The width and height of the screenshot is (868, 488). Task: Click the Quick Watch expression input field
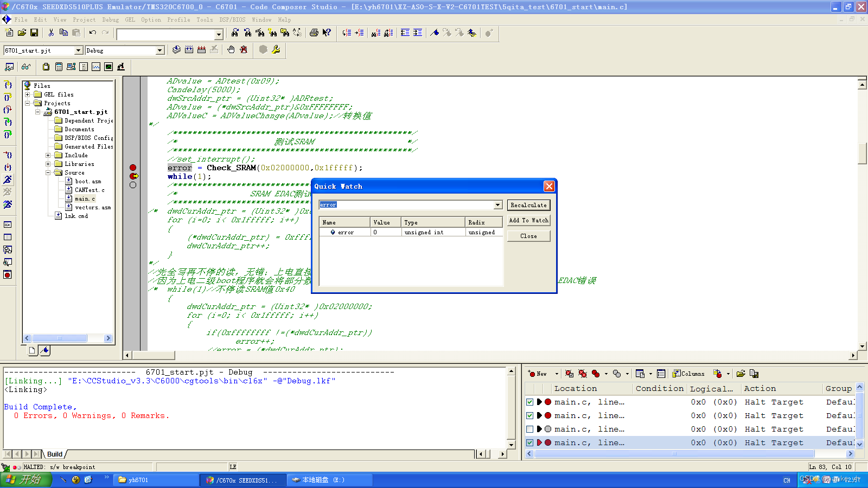click(406, 205)
